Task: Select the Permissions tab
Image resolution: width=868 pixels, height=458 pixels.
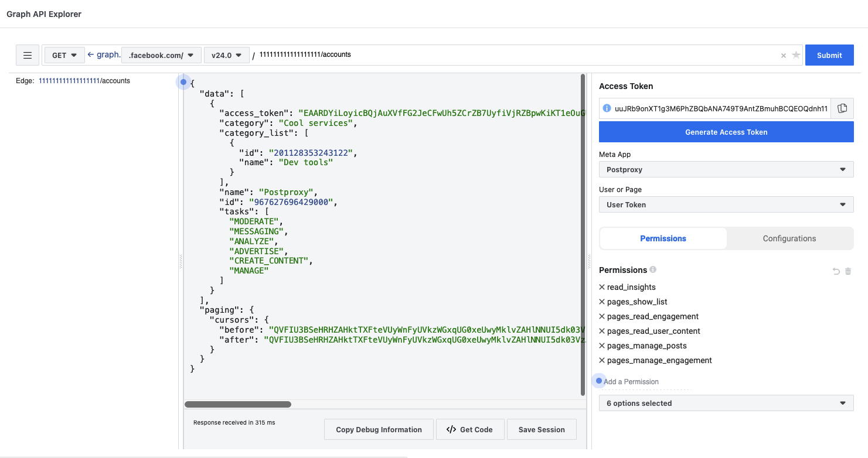Action: (663, 238)
